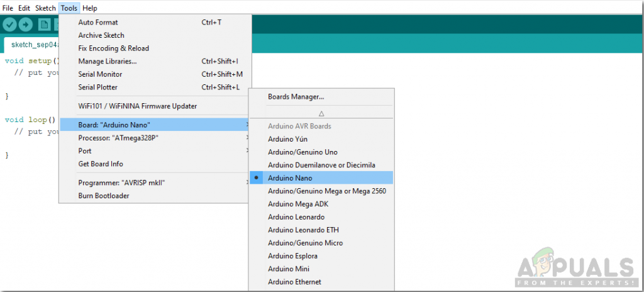644x292 pixels.
Task: Open the File menu
Action: coord(7,8)
